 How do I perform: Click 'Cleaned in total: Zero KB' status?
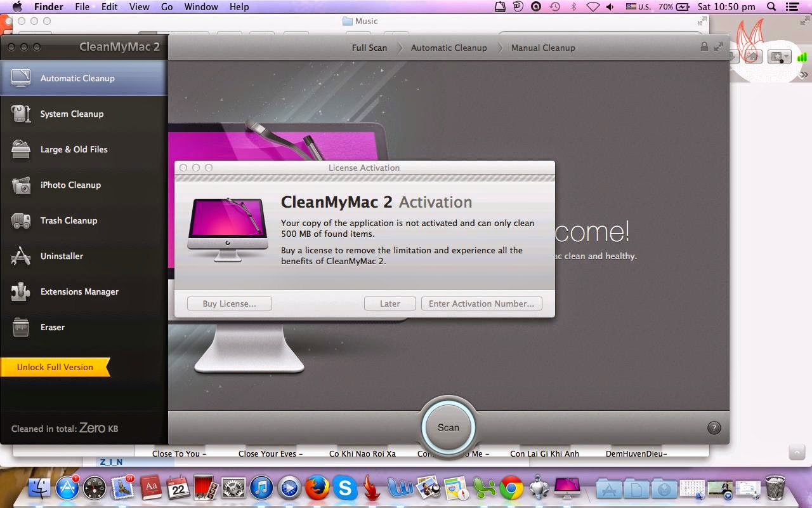(x=65, y=429)
